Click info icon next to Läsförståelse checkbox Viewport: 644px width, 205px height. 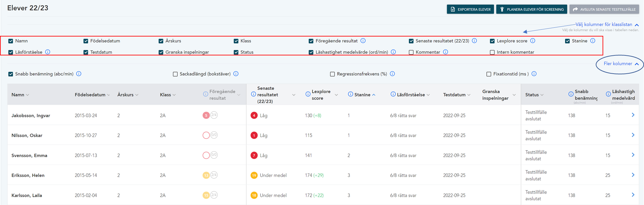pyautogui.click(x=48, y=52)
